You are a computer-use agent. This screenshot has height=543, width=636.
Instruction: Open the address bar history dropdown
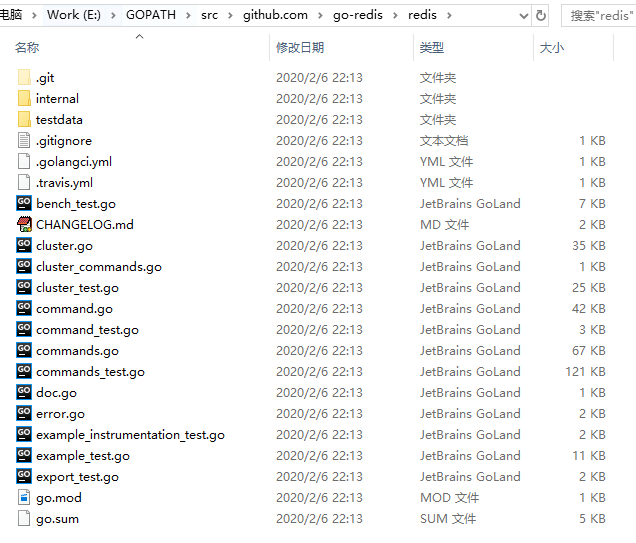(524, 16)
